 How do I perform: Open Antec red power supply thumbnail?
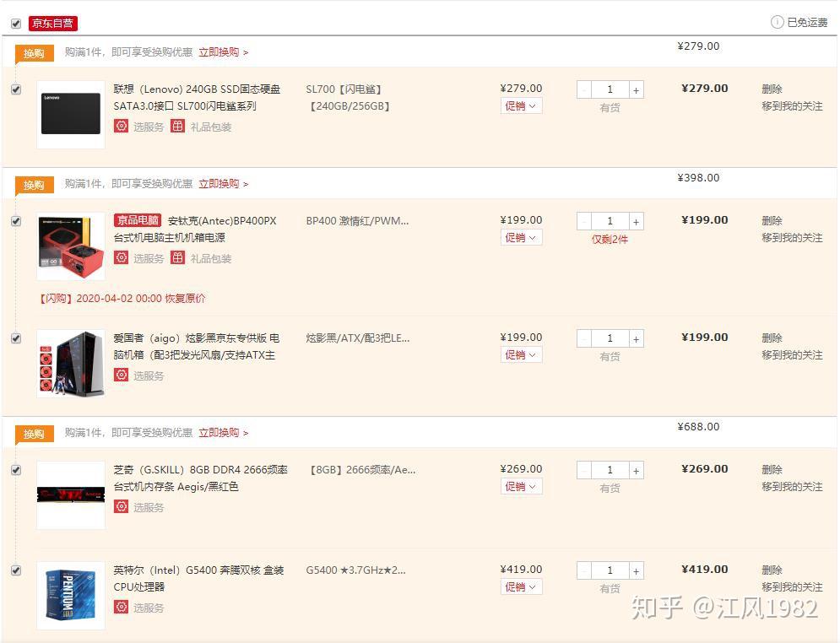tap(71, 246)
